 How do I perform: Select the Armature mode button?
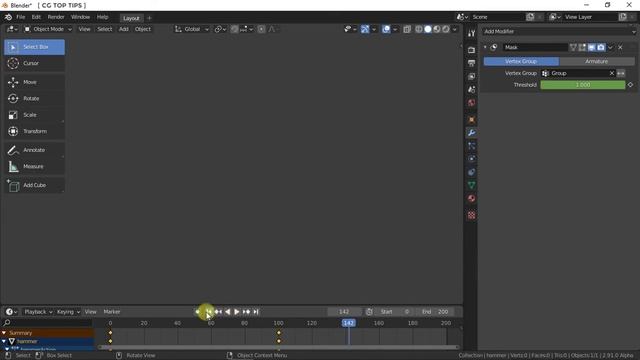click(x=597, y=61)
